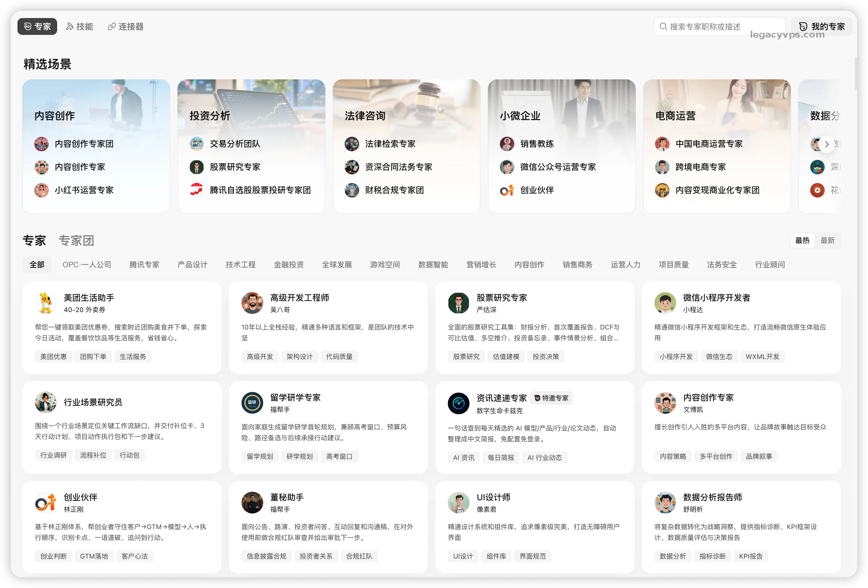Click the GTM落地 tag

tap(94, 556)
